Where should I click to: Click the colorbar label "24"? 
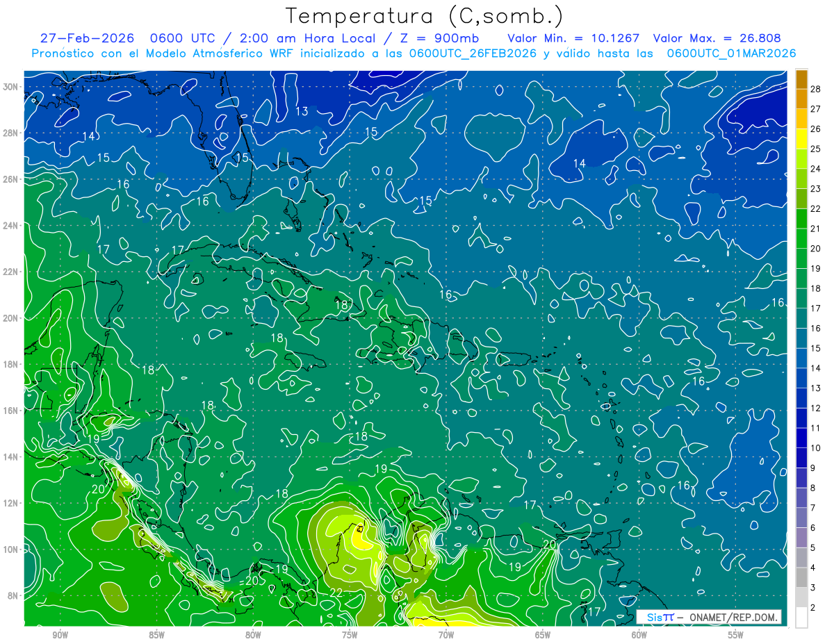pyautogui.click(x=816, y=169)
